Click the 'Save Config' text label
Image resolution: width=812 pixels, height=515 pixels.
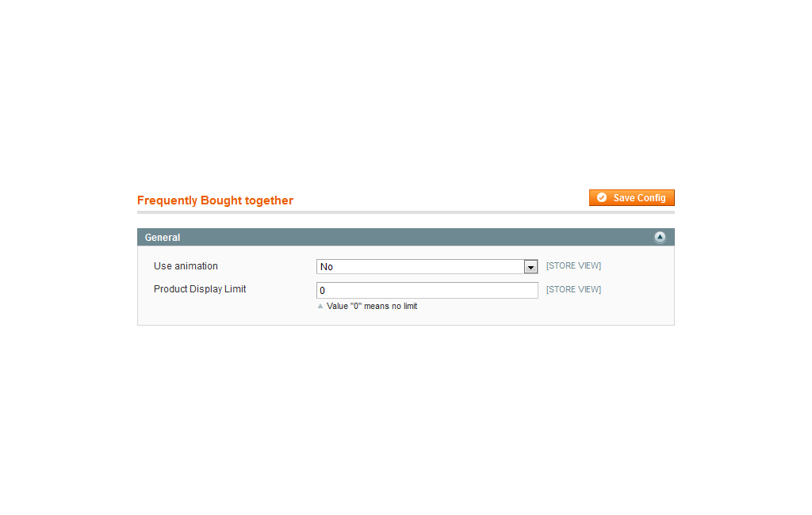[639, 198]
